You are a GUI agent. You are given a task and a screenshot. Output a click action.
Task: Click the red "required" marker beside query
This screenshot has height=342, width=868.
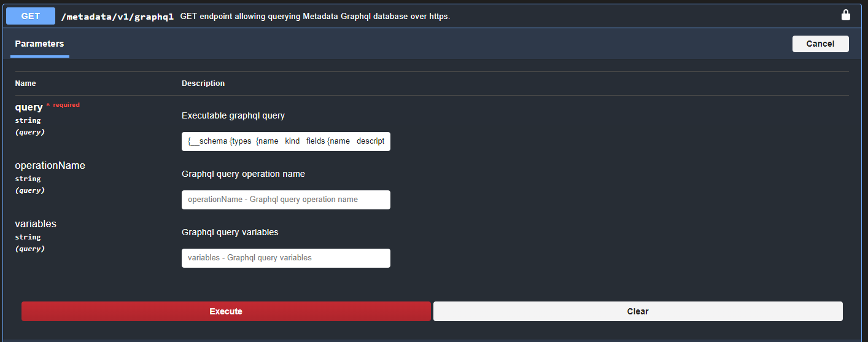click(x=66, y=105)
